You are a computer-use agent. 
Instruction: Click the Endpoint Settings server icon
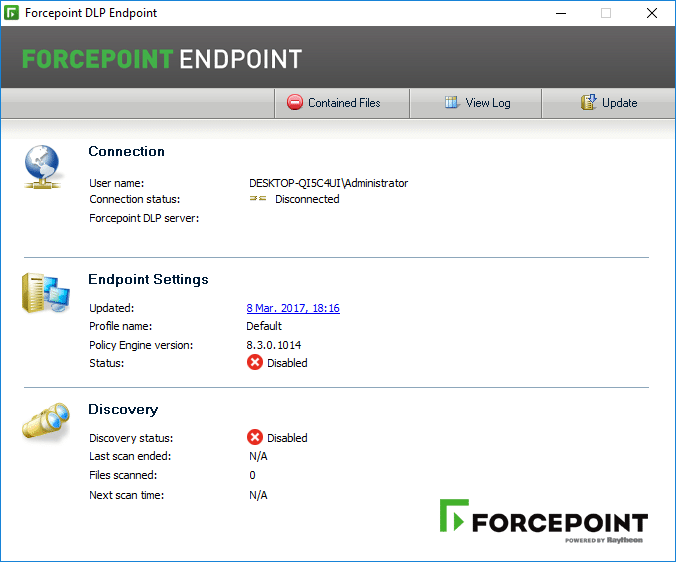pyautogui.click(x=45, y=293)
